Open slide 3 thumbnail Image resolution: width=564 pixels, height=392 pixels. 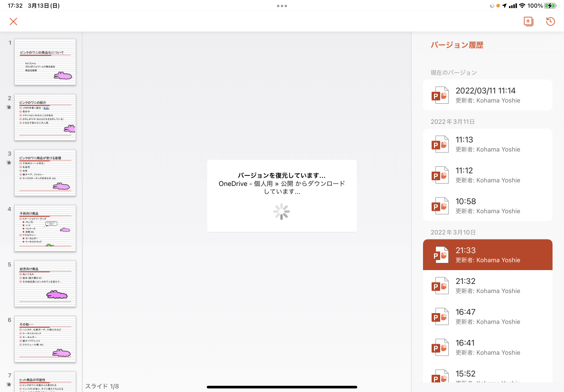click(45, 173)
